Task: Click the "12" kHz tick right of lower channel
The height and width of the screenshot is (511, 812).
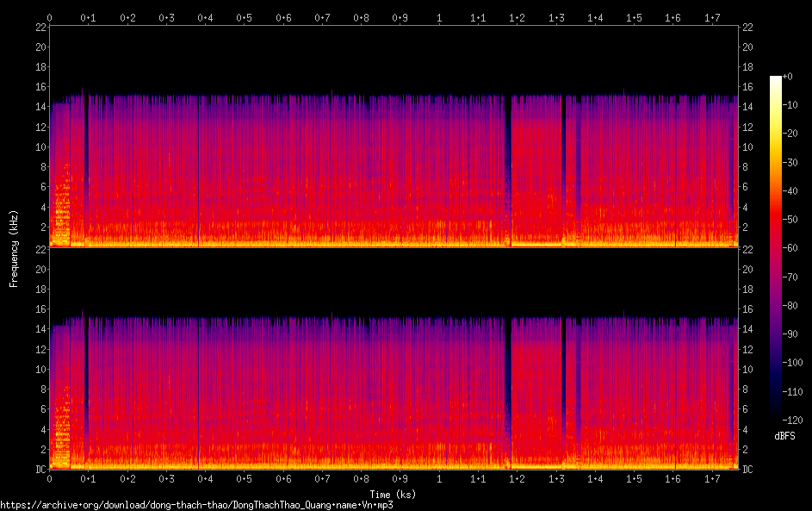Action: click(x=747, y=349)
